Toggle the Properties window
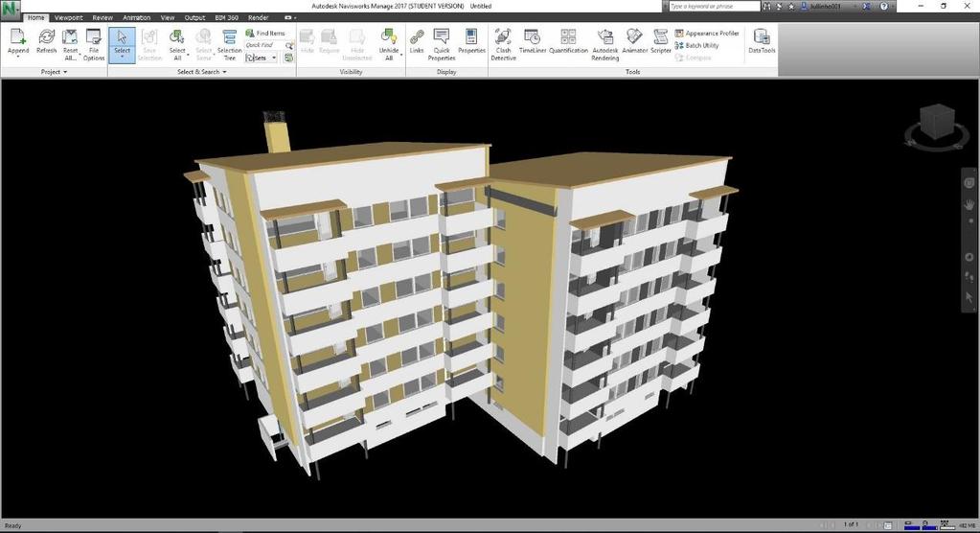This screenshot has height=533, width=980. click(x=471, y=41)
